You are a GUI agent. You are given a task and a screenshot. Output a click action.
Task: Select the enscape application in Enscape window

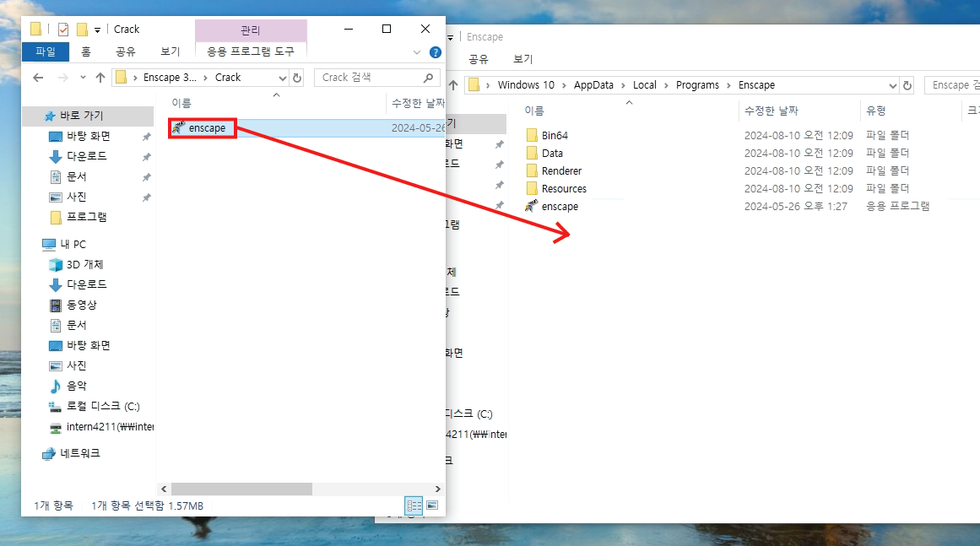[x=560, y=207]
